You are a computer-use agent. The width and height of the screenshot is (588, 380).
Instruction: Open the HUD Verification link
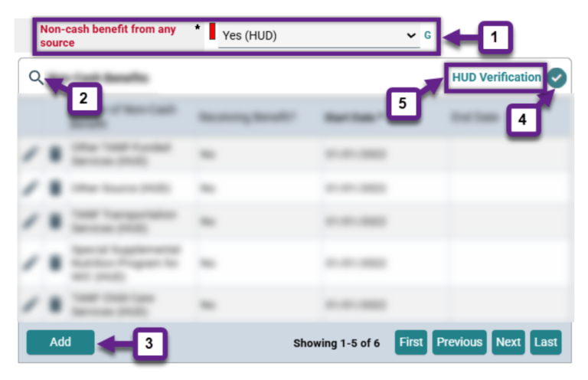tap(496, 77)
